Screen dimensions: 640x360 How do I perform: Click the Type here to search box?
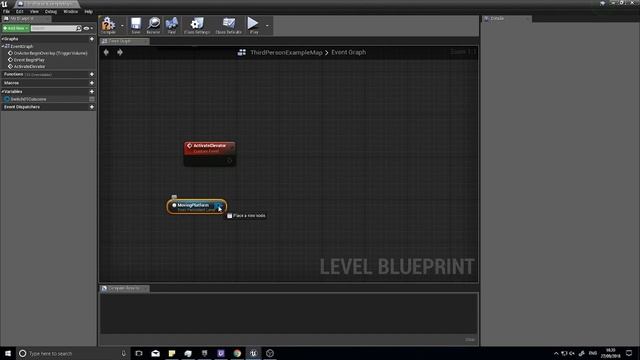73,353
